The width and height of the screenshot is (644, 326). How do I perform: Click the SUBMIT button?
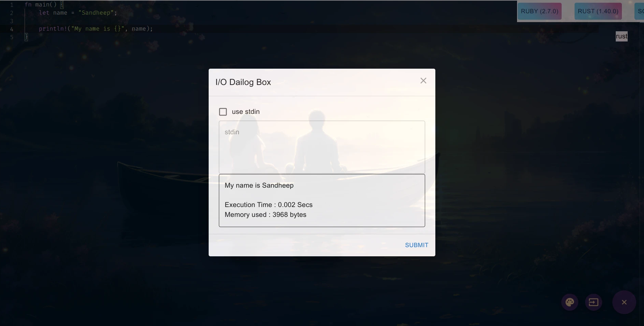pos(417,245)
